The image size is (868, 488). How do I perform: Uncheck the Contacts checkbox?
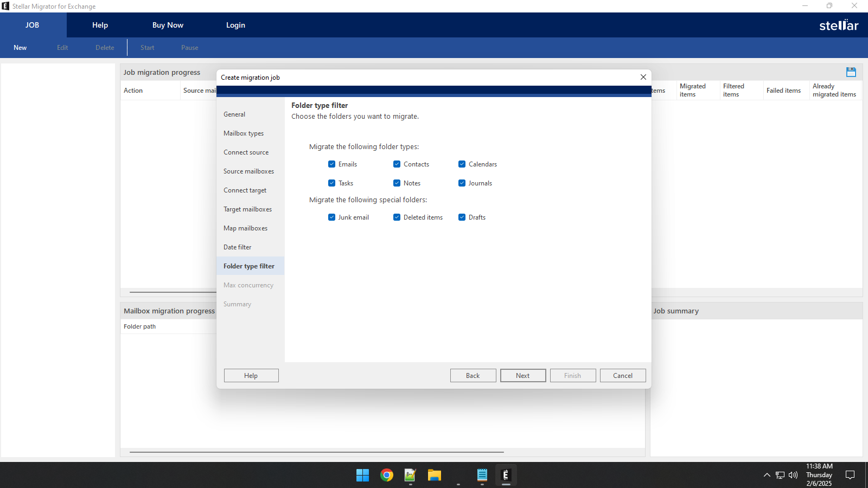tap(397, 164)
